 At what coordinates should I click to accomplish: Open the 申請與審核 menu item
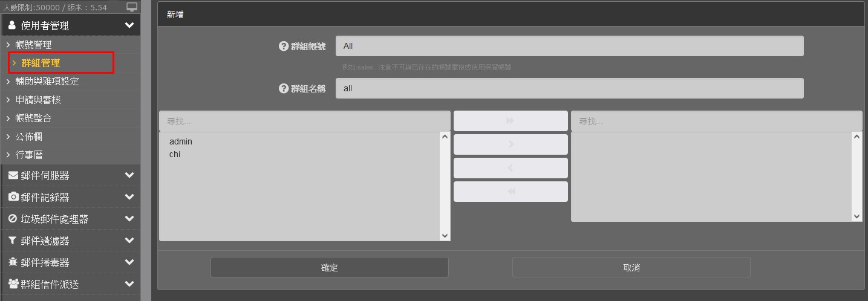(x=38, y=100)
